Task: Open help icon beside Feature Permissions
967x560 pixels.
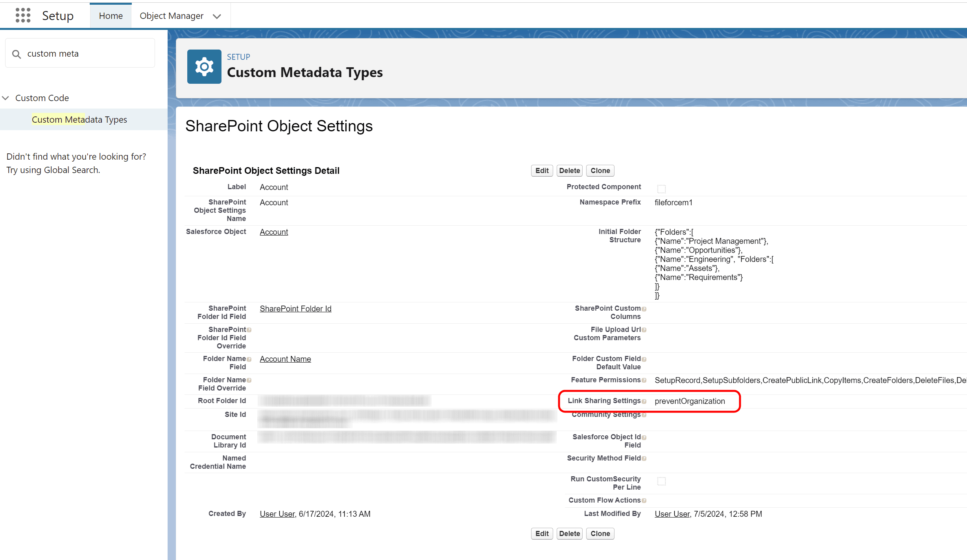Action: pyautogui.click(x=645, y=380)
